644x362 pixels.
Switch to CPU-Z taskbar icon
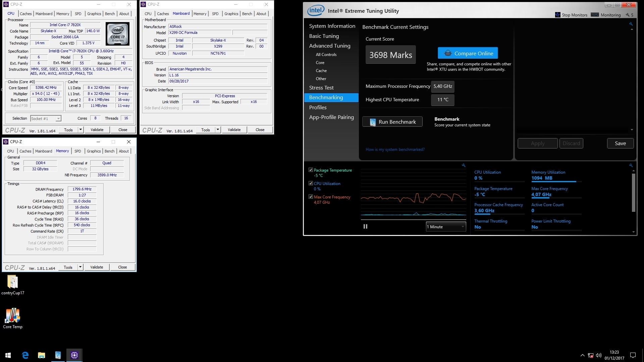[74, 355]
